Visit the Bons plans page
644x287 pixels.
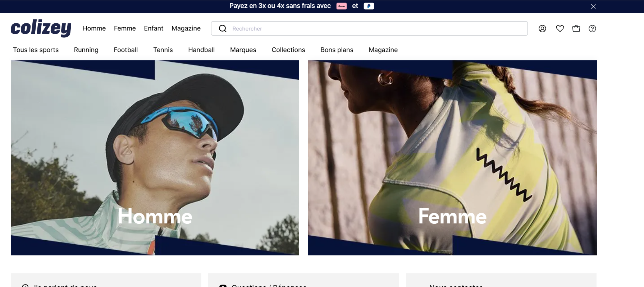tap(337, 50)
